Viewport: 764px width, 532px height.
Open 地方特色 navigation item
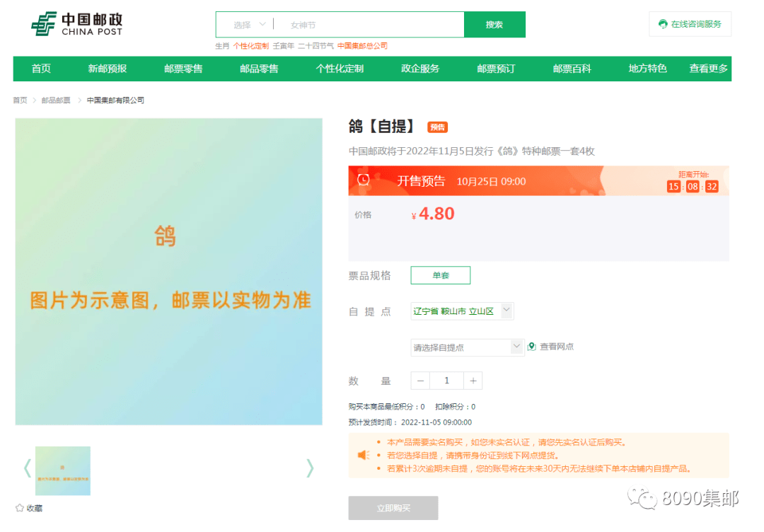pos(647,69)
